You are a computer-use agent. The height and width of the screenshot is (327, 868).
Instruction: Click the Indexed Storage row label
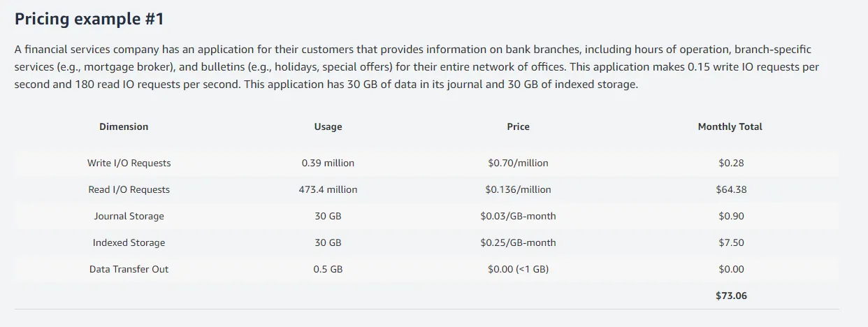pyautogui.click(x=129, y=242)
